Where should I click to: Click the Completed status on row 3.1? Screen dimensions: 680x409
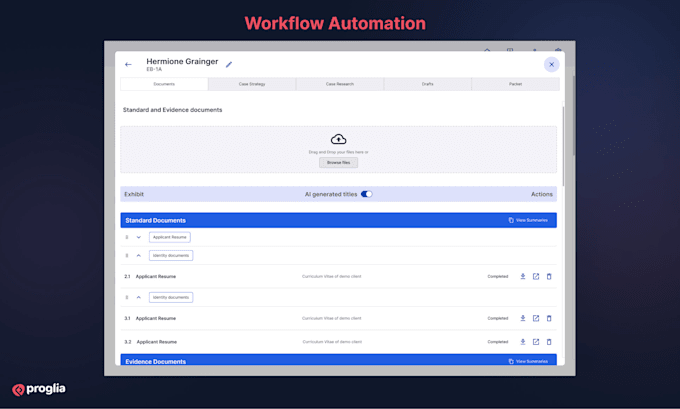pyautogui.click(x=497, y=318)
